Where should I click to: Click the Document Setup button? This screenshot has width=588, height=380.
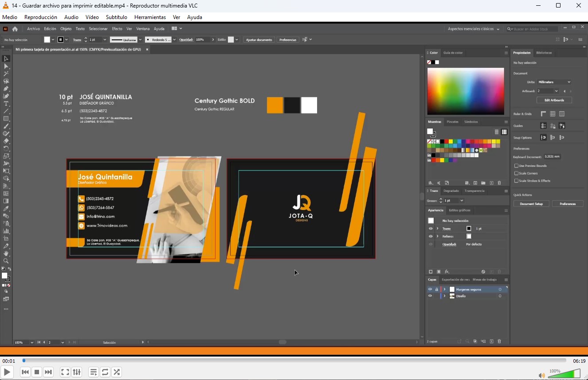click(x=531, y=204)
